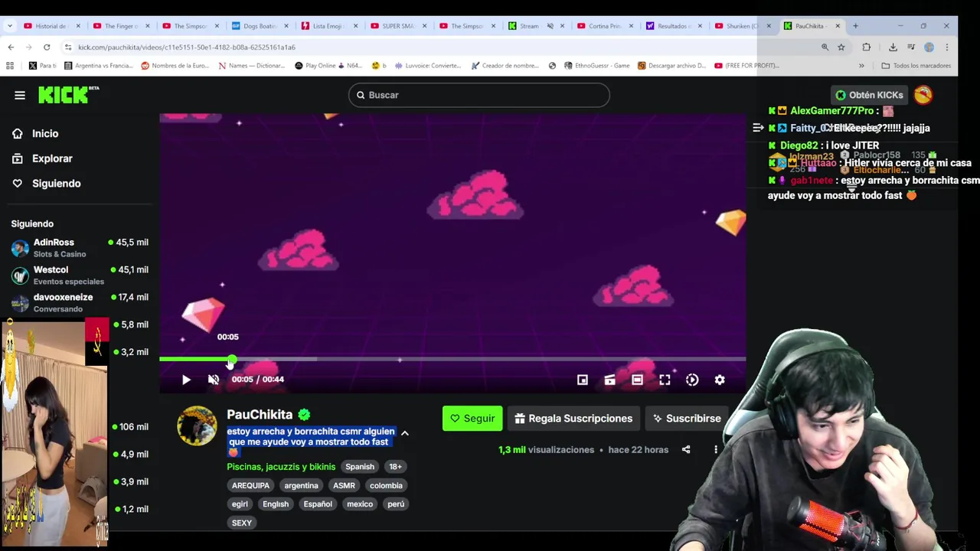The height and width of the screenshot is (551, 980).
Task: Click the English tag
Action: [276, 504]
